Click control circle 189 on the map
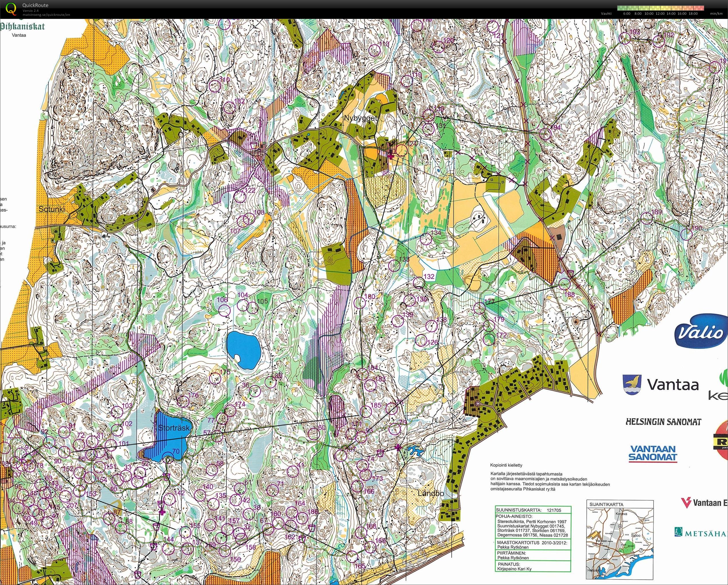 [x=646, y=219]
